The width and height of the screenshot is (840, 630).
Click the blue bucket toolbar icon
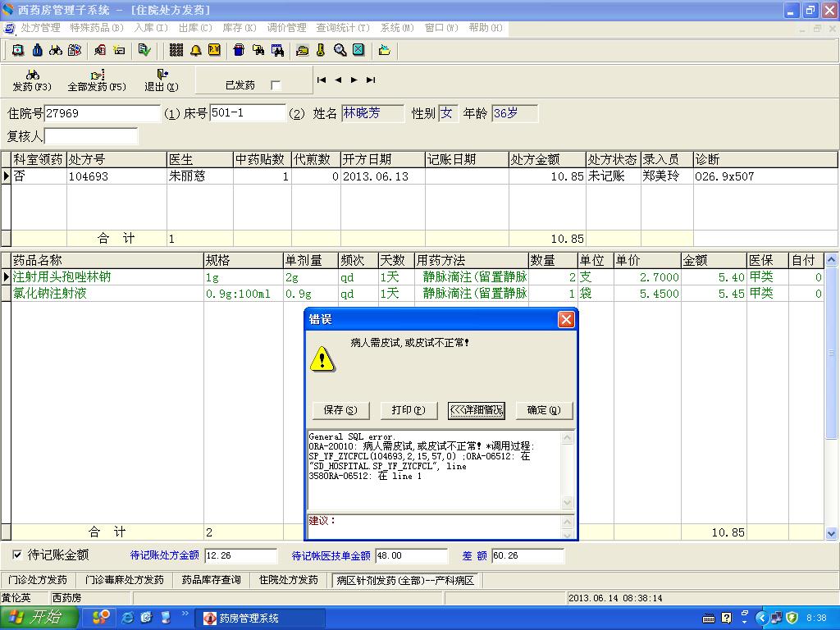[x=239, y=50]
